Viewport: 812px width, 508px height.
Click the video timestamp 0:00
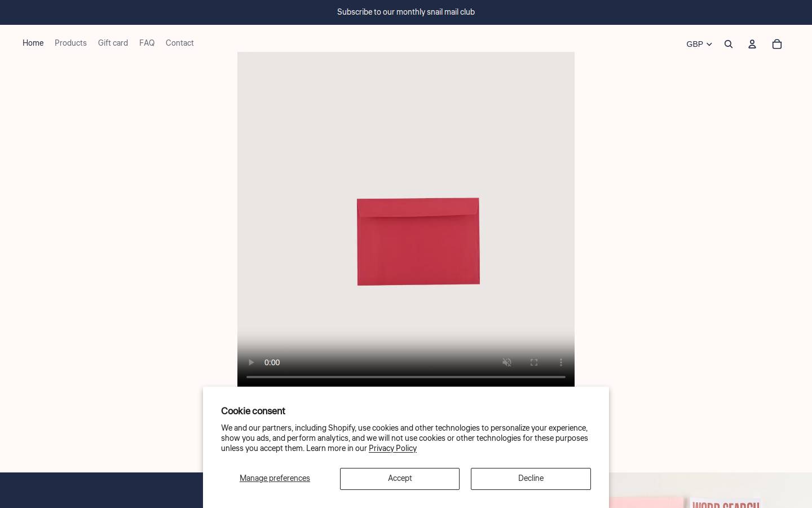coord(272,362)
